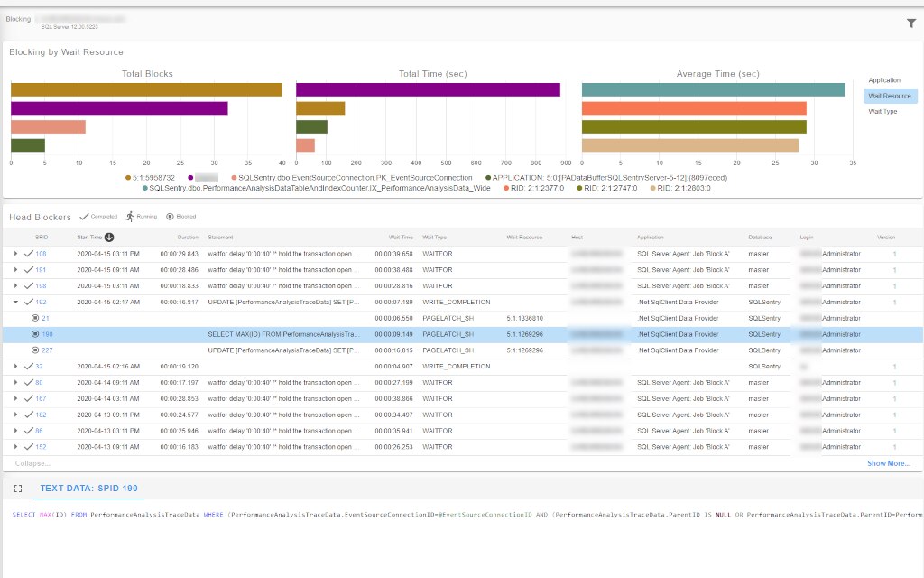
Task: Click the blocked status icon beside SPID 21
Action: point(36,317)
